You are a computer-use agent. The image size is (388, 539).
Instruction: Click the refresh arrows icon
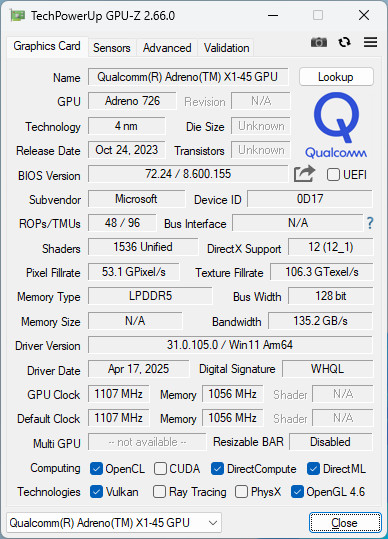coord(344,42)
